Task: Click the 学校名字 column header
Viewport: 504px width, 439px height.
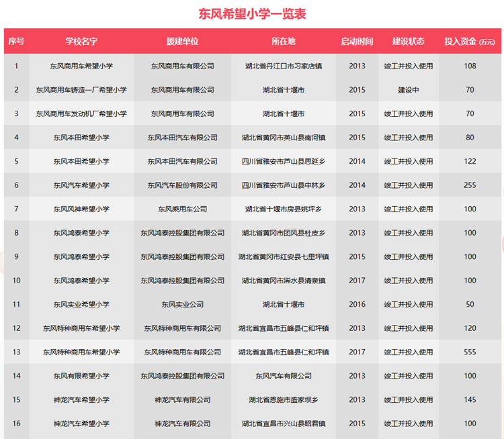Action: (81, 41)
